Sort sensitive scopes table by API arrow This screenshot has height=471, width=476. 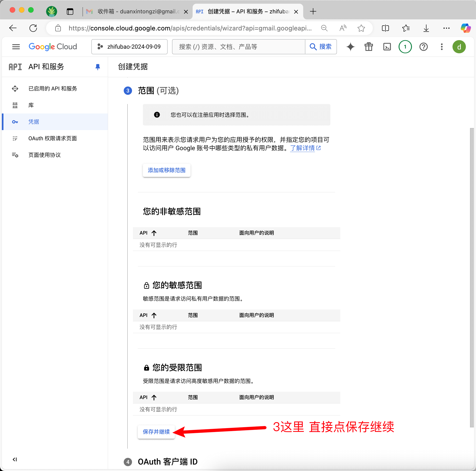point(154,315)
